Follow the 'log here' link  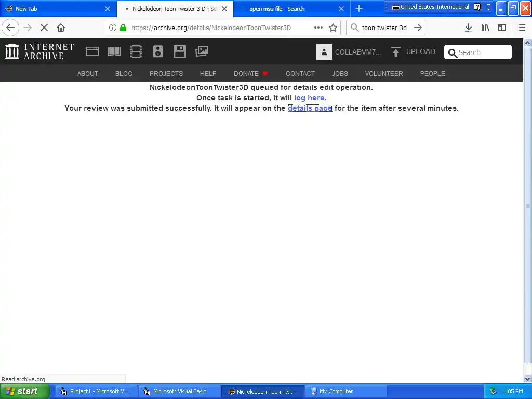[x=309, y=98]
